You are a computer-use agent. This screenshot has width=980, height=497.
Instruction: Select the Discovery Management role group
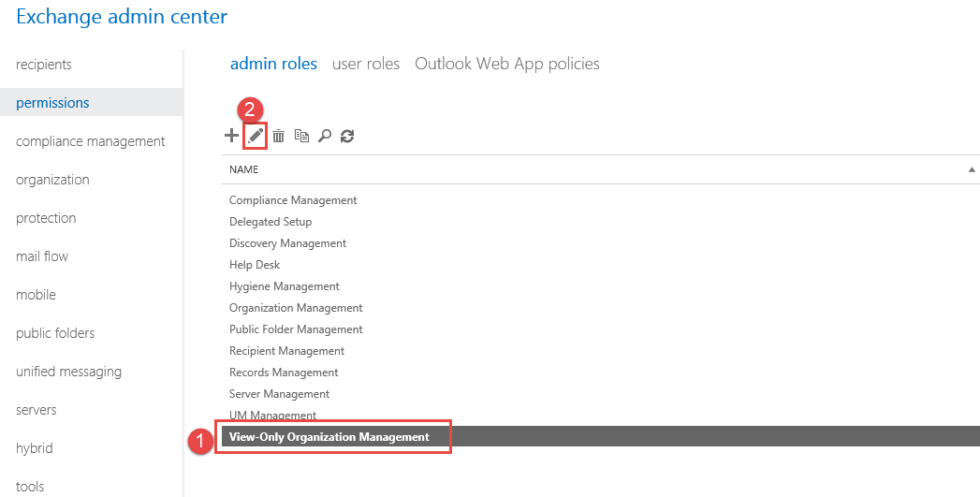[287, 243]
